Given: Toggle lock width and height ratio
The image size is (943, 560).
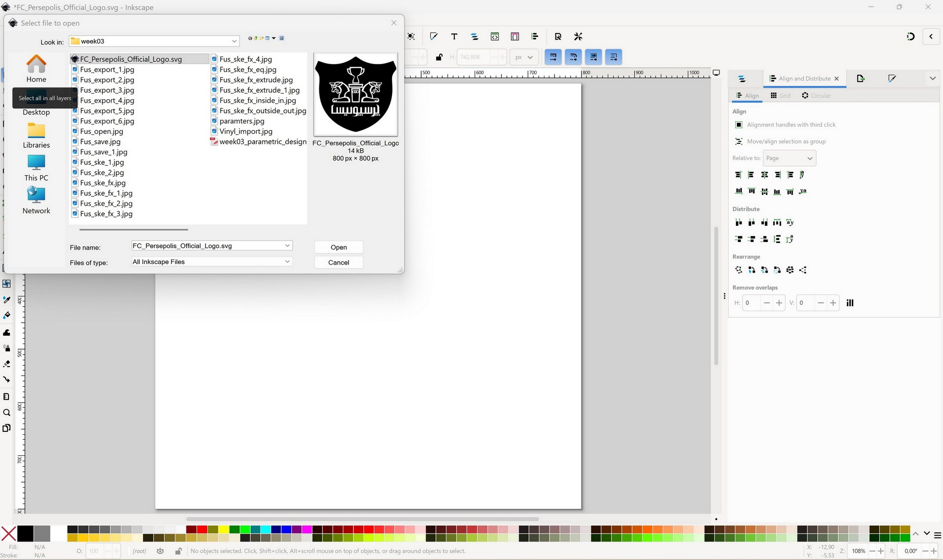Looking at the screenshot, I should click(x=439, y=57).
